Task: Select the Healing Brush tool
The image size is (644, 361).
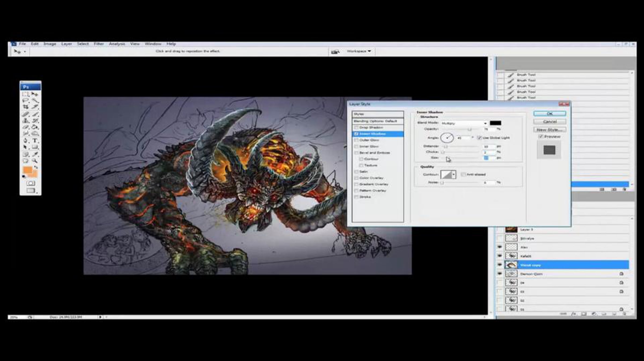Action: coord(25,114)
